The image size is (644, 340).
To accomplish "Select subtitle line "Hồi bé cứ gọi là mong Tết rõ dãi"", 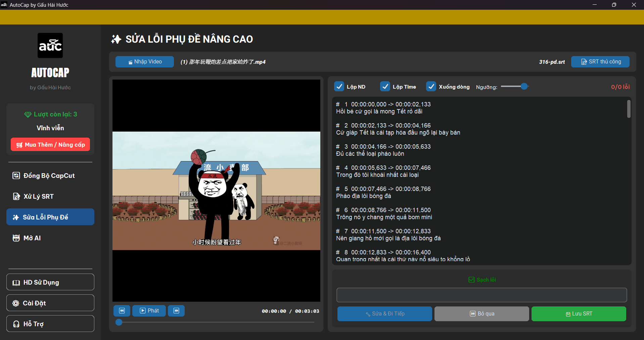I will 379,111.
